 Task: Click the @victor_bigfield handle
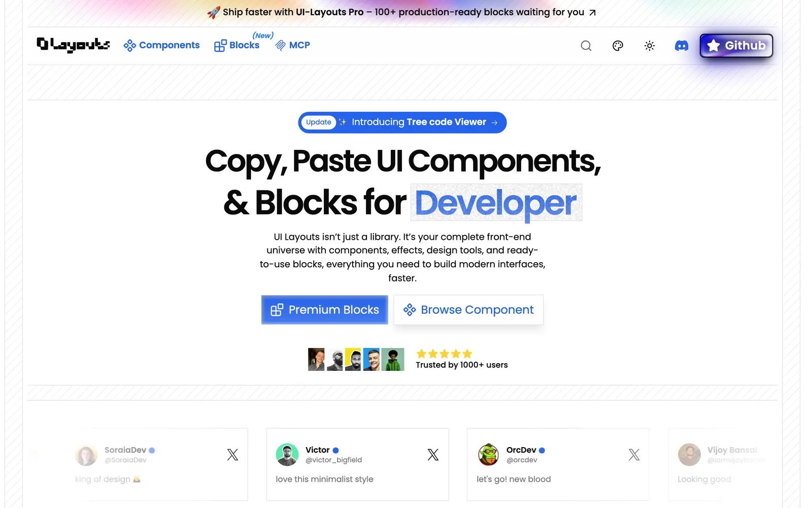(x=334, y=460)
